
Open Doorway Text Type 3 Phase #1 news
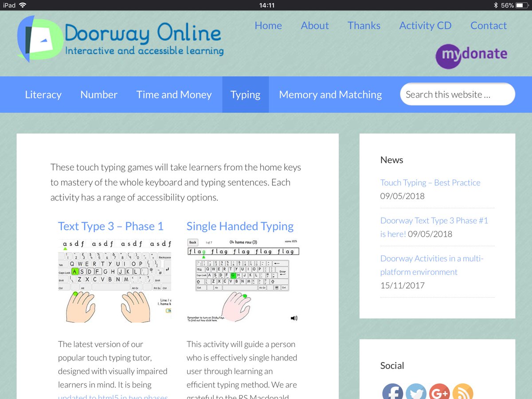point(434,227)
